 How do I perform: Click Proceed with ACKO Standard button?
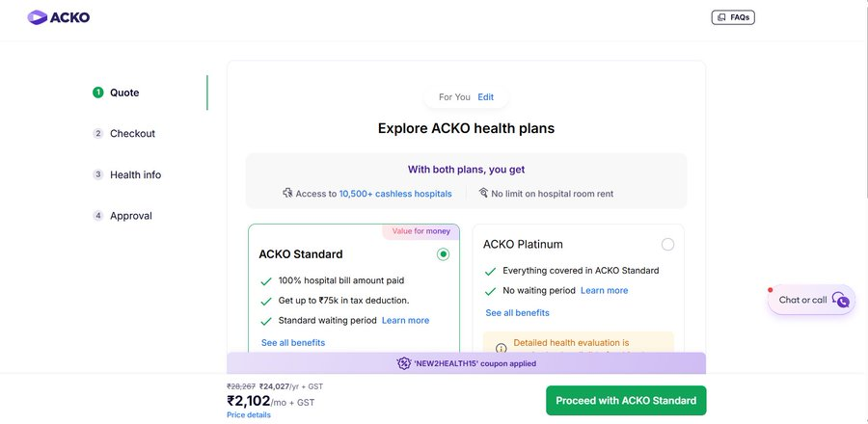coord(626,400)
